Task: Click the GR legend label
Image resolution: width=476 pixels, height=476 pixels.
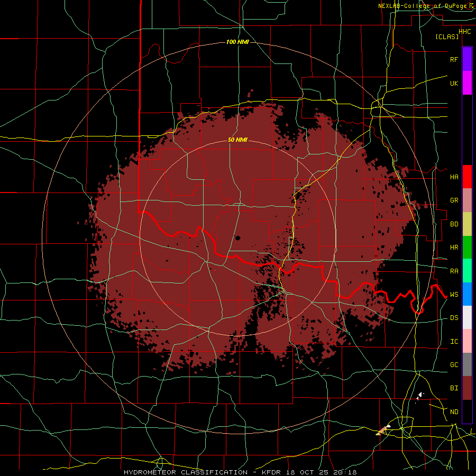Action: 454,200
